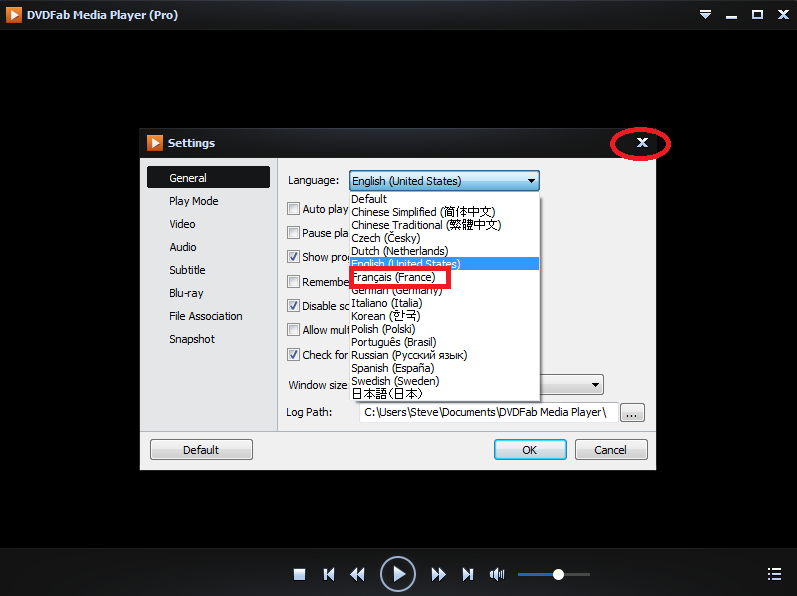Click the stop playback button
Screen dimensions: 797x596
(299, 574)
